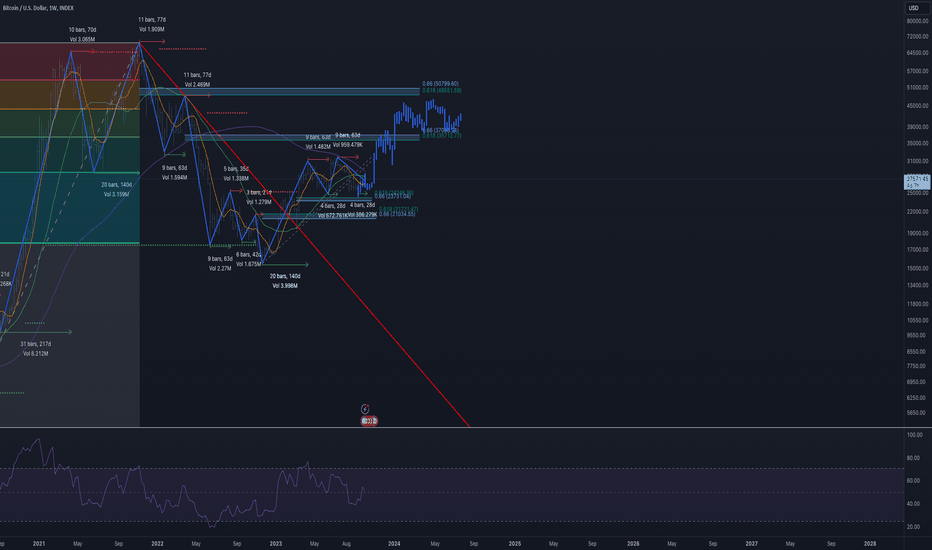Open the red event marker cluster below the bolt
932x550 pixels.
point(369,421)
